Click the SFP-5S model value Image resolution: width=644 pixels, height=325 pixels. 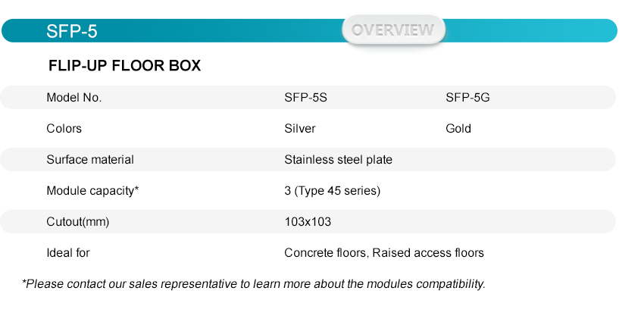pyautogui.click(x=305, y=98)
